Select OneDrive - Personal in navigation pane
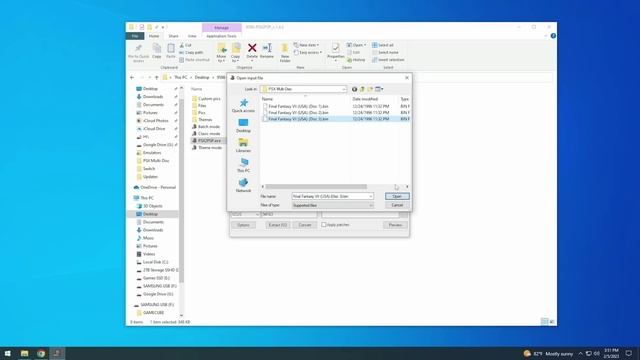The height and width of the screenshot is (360, 640). pyautogui.click(x=158, y=187)
